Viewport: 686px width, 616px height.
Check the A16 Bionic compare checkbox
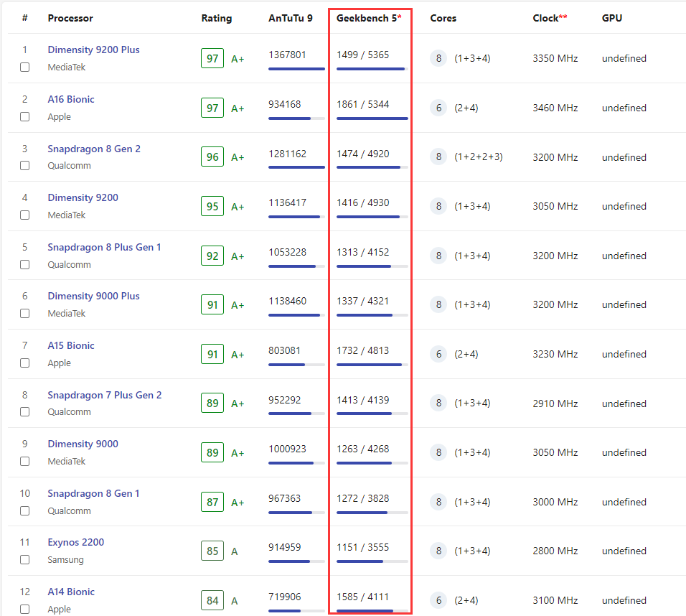click(x=25, y=116)
